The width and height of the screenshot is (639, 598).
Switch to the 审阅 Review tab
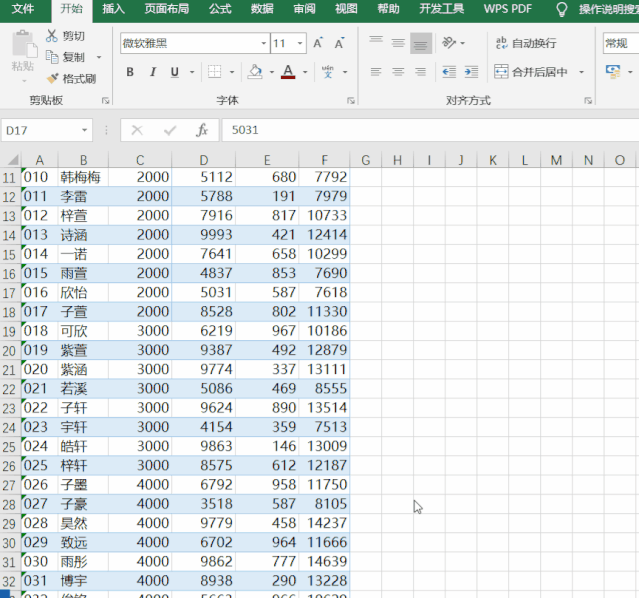coord(304,9)
